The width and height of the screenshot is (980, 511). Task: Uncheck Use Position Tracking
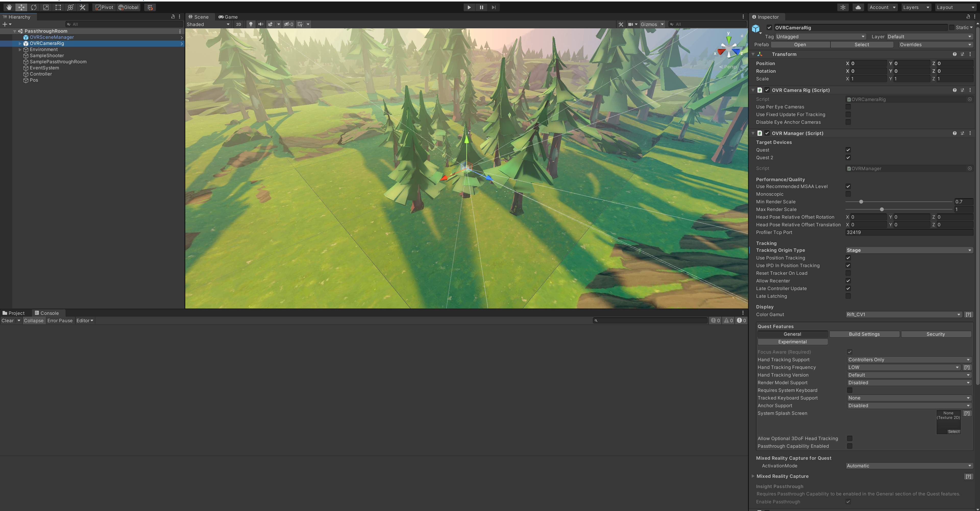coord(848,258)
